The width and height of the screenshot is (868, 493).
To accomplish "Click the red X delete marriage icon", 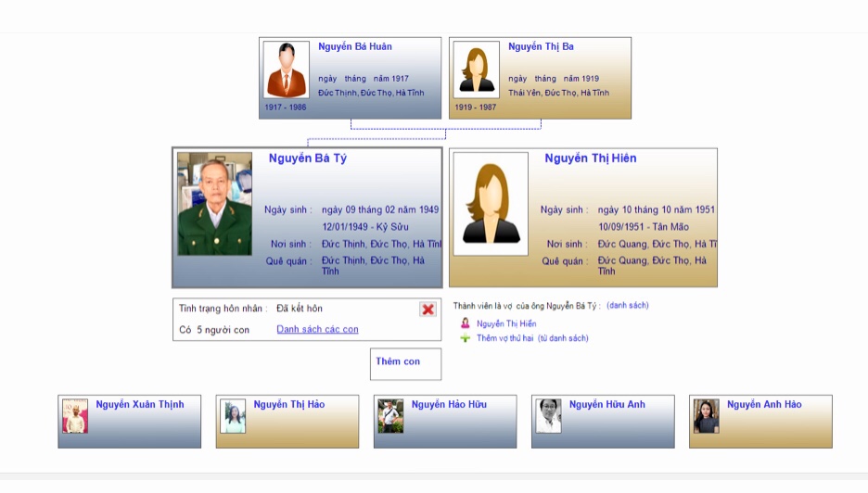I will tap(428, 310).
